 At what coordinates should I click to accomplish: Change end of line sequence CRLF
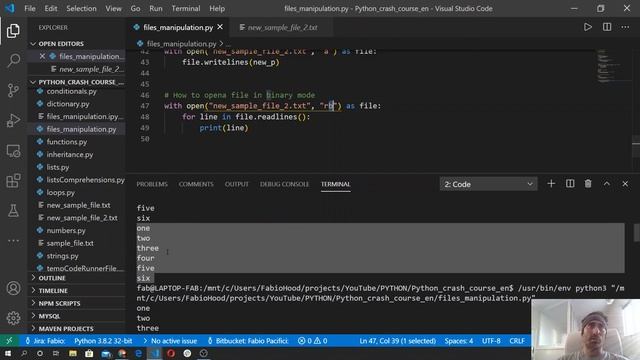(x=517, y=340)
